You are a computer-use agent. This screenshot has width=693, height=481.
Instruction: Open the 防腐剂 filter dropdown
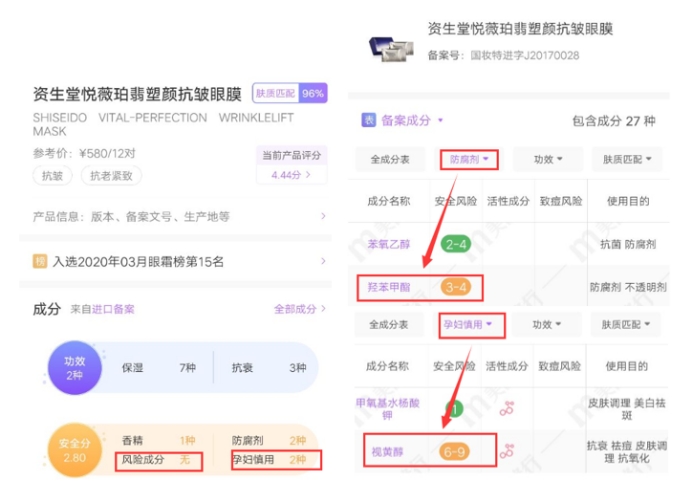coord(469,159)
